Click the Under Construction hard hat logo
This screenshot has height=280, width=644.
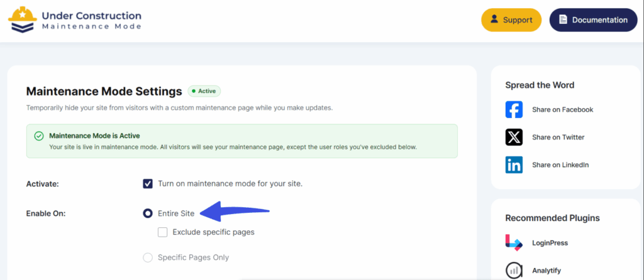23,19
